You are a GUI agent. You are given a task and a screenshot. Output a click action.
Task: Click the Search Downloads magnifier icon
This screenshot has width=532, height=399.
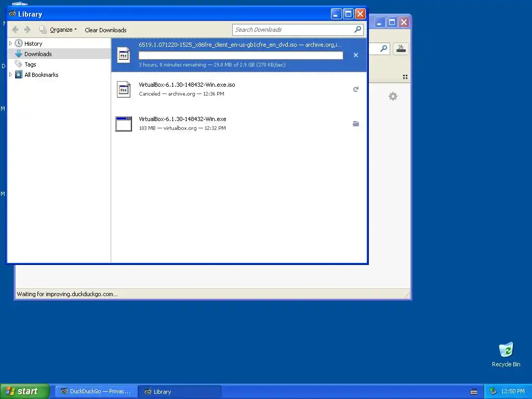357,30
